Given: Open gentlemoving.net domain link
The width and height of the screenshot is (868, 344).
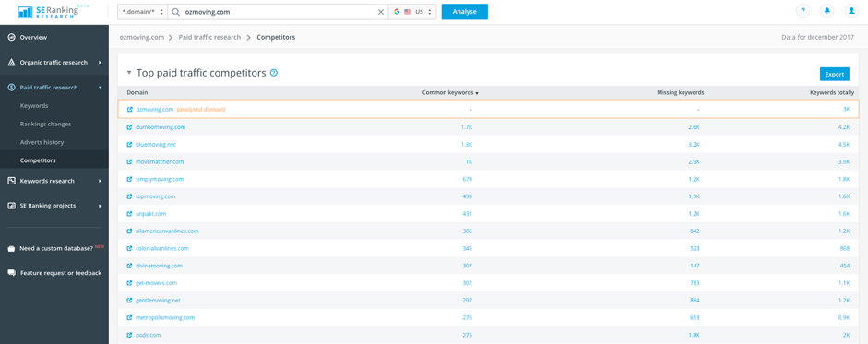Looking at the screenshot, I should [158, 301].
